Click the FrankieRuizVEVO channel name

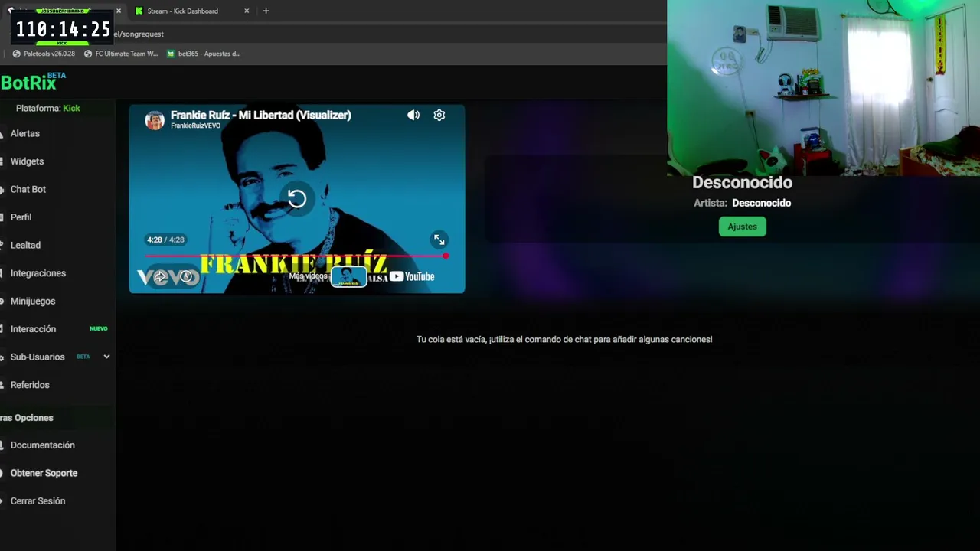click(x=195, y=126)
